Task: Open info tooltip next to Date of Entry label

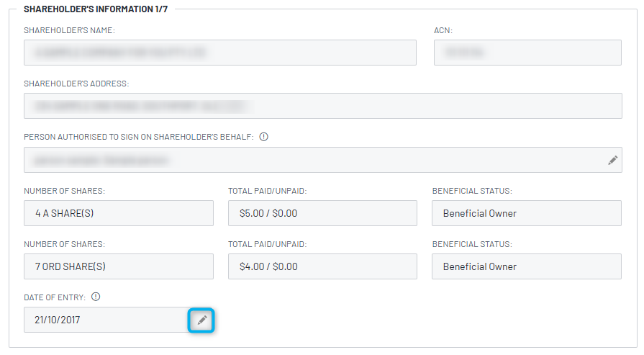Action: [96, 297]
